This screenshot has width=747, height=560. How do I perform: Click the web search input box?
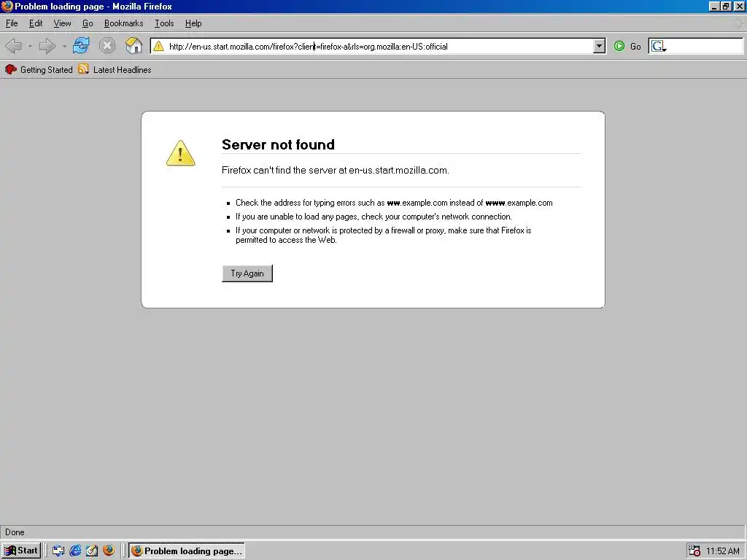pyautogui.click(x=705, y=46)
